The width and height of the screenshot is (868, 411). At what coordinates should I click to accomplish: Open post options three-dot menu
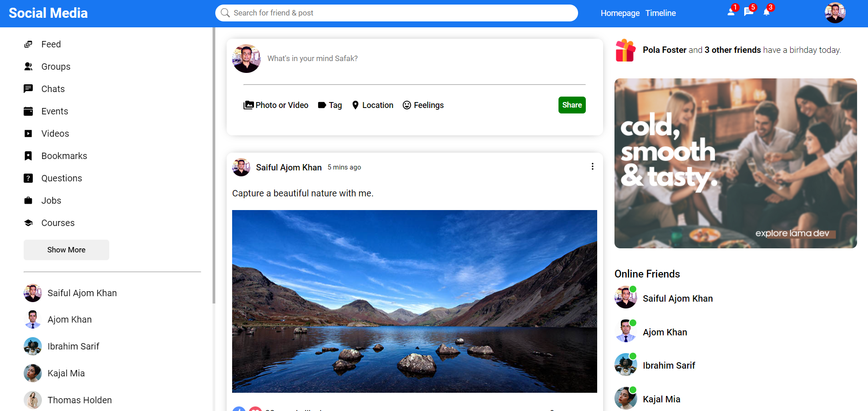tap(592, 167)
